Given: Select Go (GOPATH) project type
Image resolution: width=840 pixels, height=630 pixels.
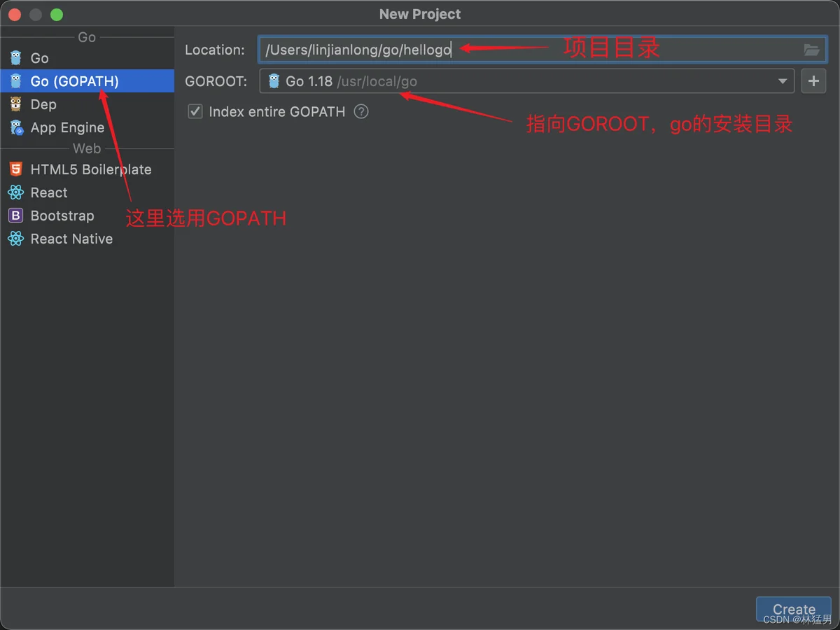Looking at the screenshot, I should click(87, 81).
